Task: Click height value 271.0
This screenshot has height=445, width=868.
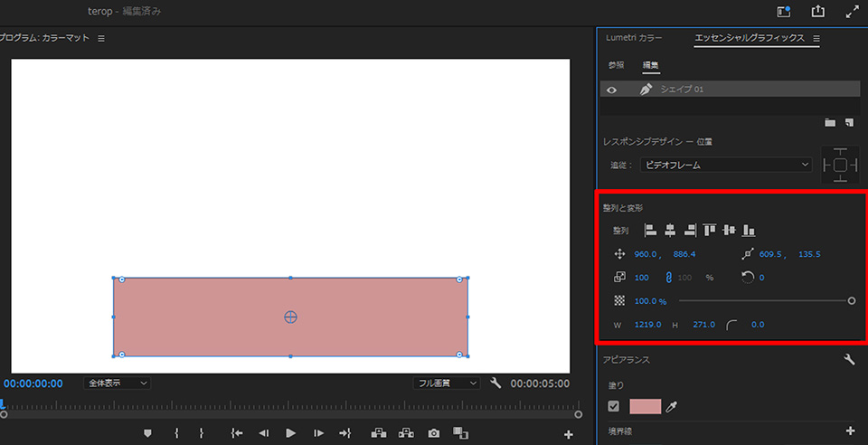Action: coord(703,325)
